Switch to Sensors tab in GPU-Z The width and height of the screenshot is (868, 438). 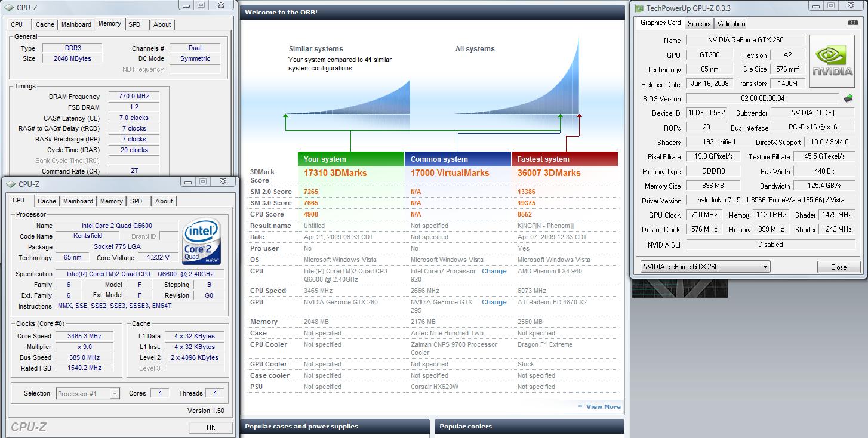pos(698,24)
